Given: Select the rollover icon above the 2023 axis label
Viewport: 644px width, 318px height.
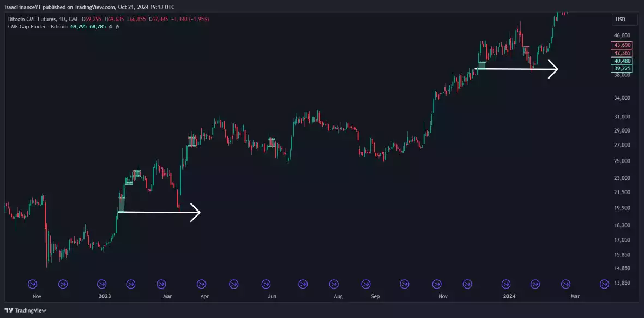Looking at the screenshot, I should pyautogui.click(x=101, y=284).
